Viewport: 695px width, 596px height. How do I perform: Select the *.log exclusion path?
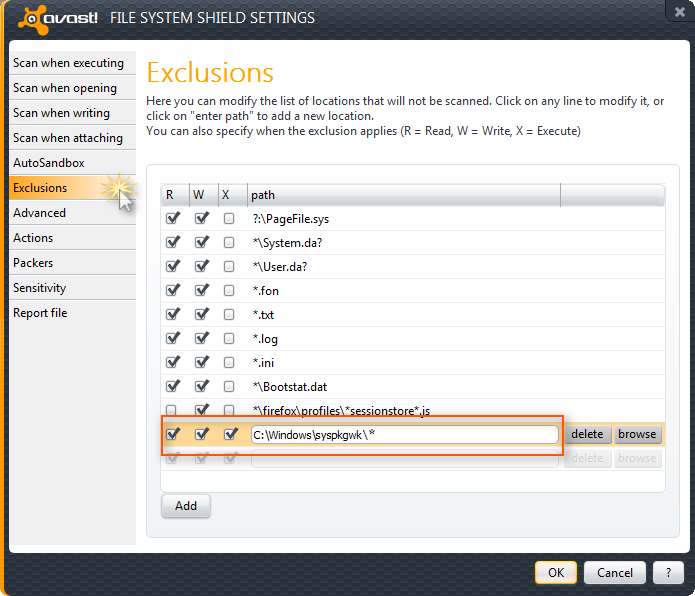coord(265,339)
